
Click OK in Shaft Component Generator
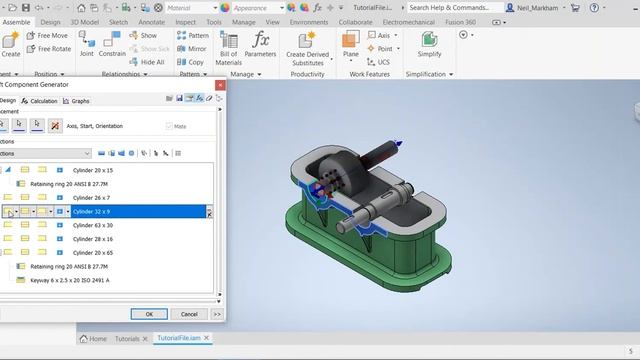point(149,314)
